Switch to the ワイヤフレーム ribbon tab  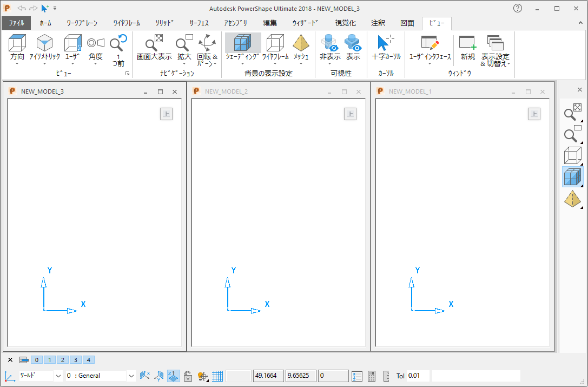click(127, 23)
